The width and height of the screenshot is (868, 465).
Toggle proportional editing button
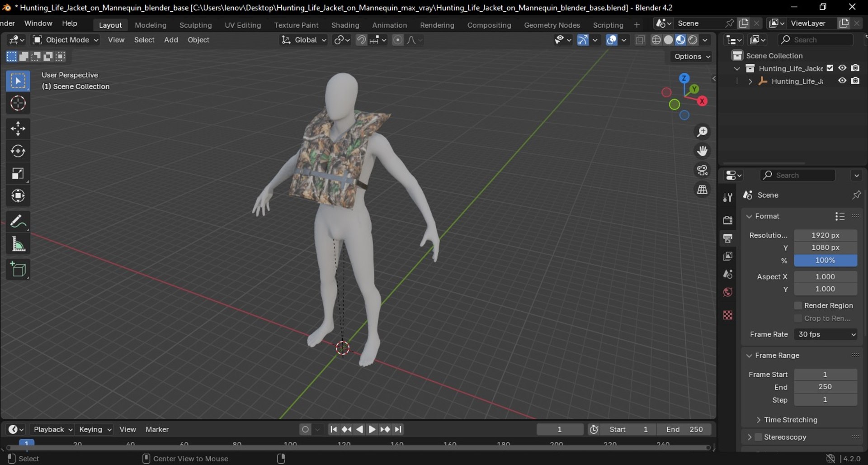397,40
